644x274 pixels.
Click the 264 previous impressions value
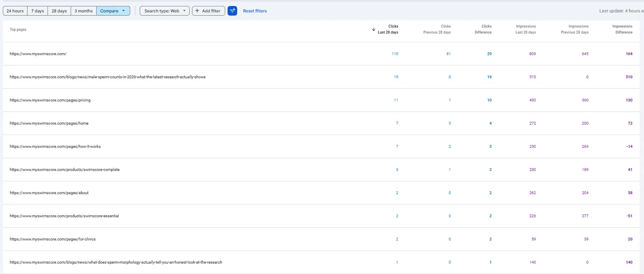point(585,146)
